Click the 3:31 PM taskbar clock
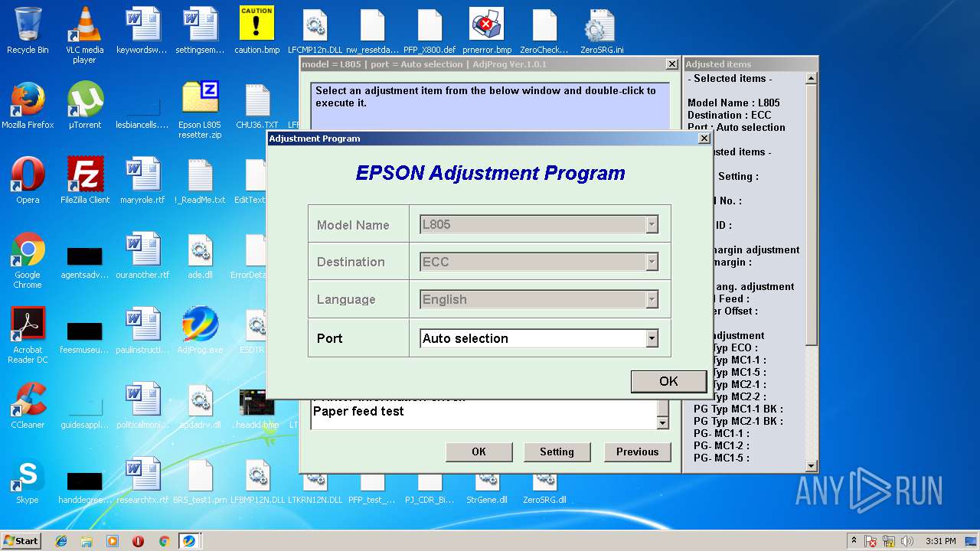 point(940,541)
